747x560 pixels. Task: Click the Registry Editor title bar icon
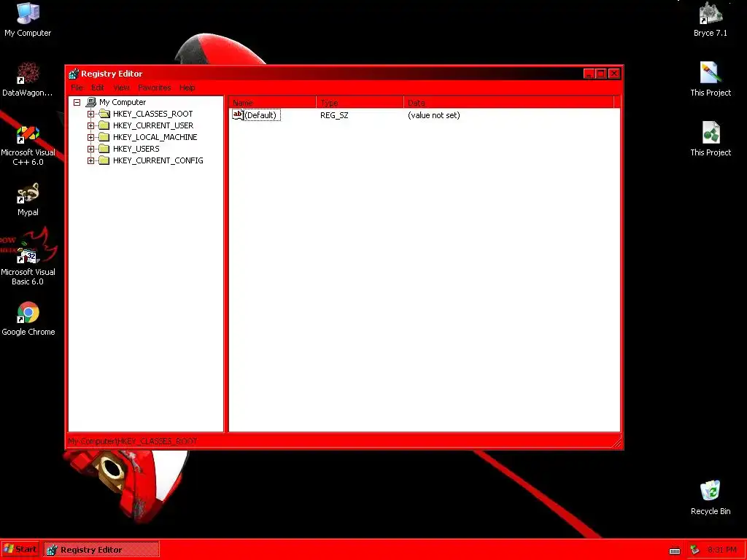(x=74, y=74)
